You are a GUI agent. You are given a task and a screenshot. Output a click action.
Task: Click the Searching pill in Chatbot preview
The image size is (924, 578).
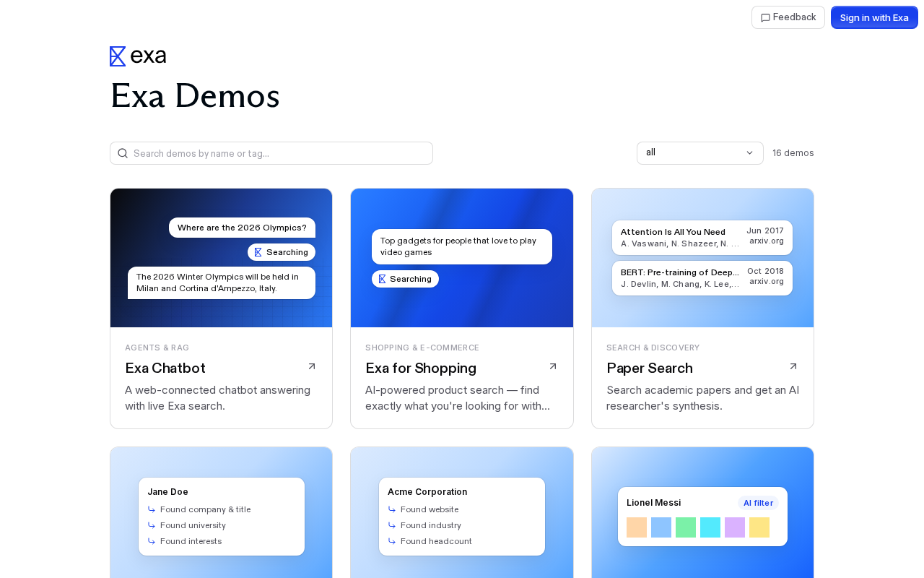[x=282, y=252]
